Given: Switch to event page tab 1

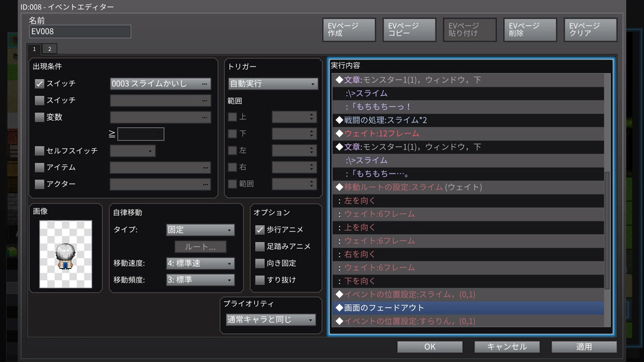Looking at the screenshot, I should pyautogui.click(x=34, y=49).
